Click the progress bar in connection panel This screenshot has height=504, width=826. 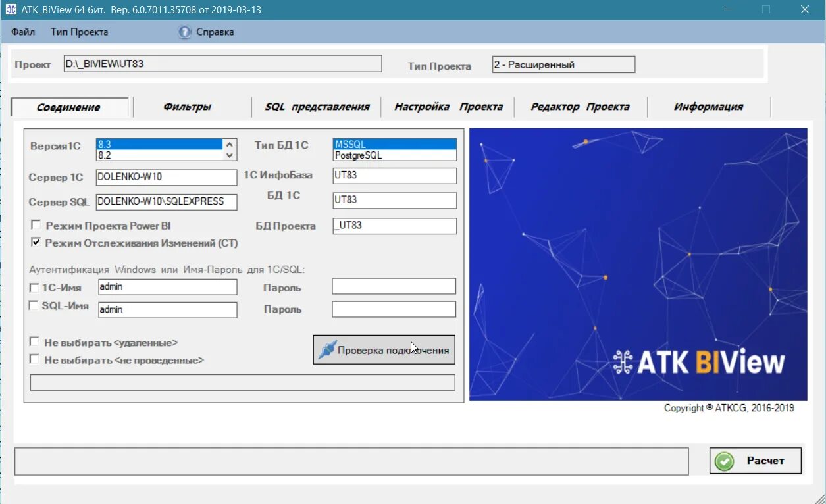tap(242, 382)
